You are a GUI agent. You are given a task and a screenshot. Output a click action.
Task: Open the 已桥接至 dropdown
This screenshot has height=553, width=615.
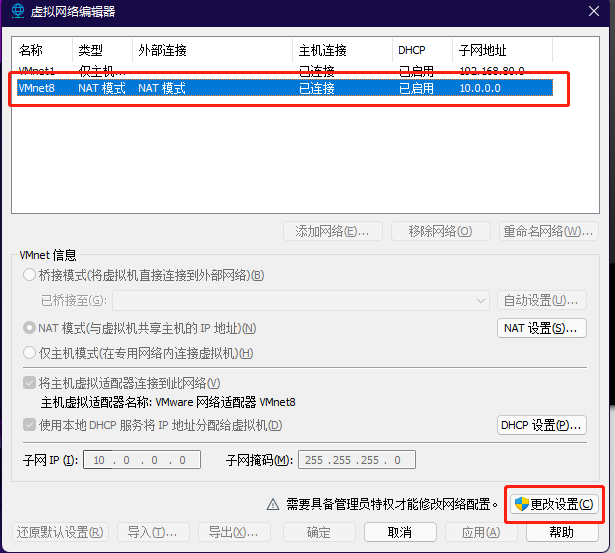[301, 301]
